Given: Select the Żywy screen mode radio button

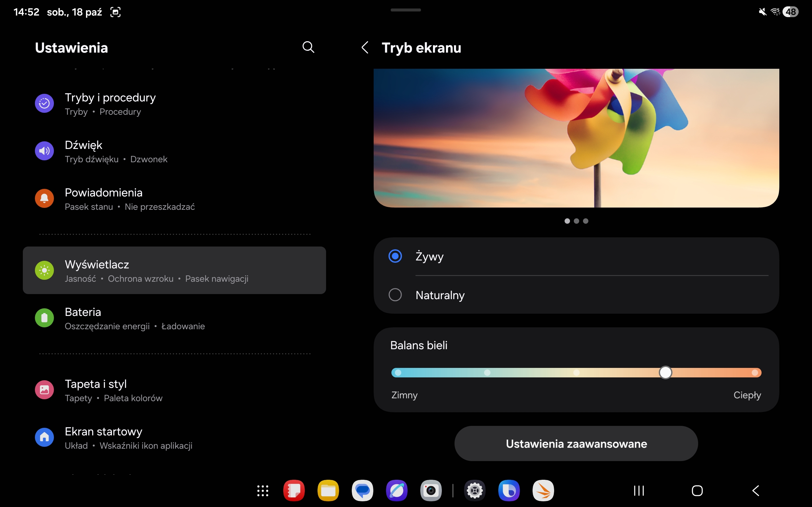Looking at the screenshot, I should pyautogui.click(x=395, y=256).
